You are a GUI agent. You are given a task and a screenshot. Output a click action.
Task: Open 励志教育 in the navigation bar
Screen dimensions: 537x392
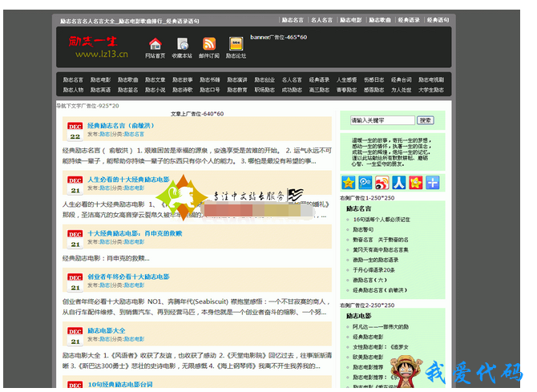click(x=237, y=90)
